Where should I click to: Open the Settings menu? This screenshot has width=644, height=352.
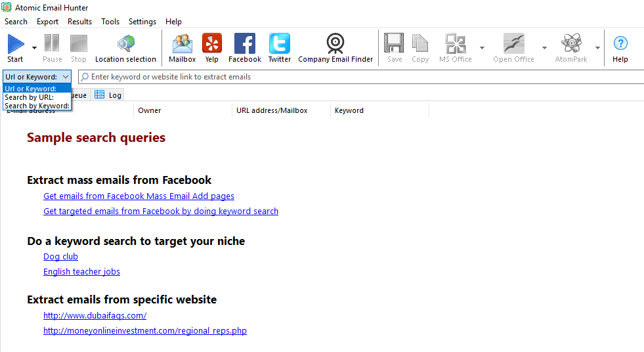point(142,22)
